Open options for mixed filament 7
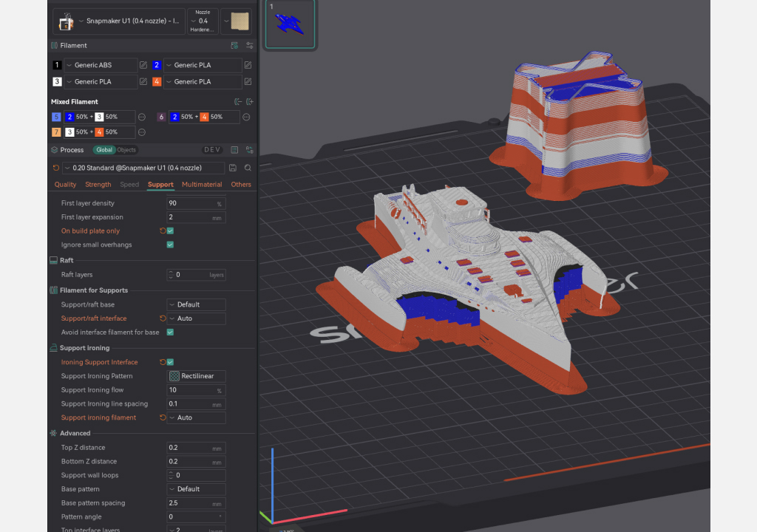 pyautogui.click(x=142, y=132)
